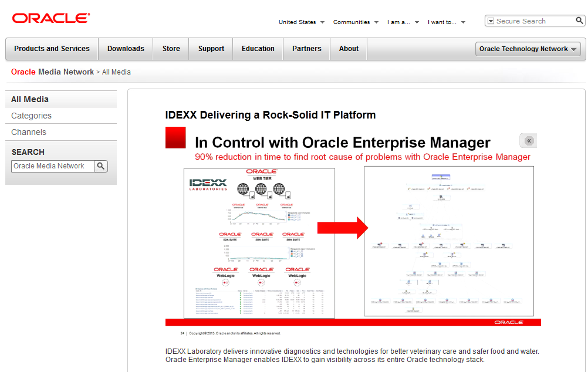Click the enterprise topology diagram thumbnail
This screenshot has width=588, height=372.
click(449, 241)
